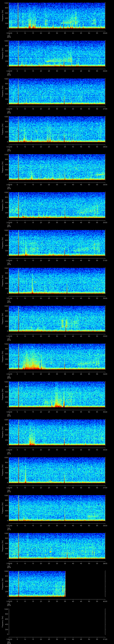Click the spectrogram panel starting at 3:31:00
This screenshot has height=644, width=114.
57,280
